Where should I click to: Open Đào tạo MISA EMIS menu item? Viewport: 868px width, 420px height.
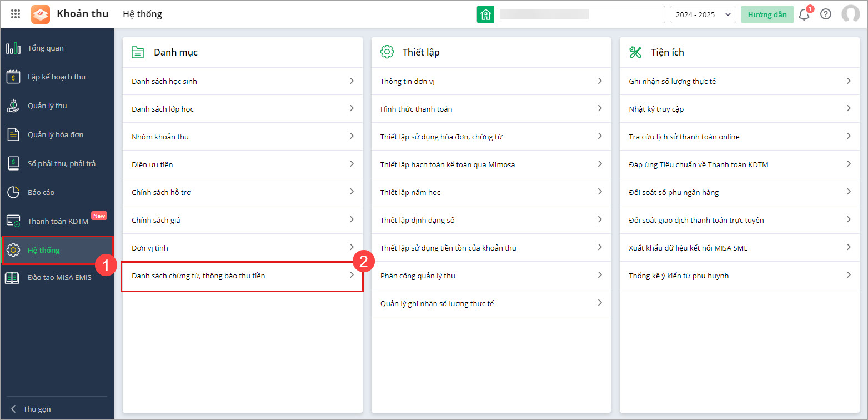point(57,277)
